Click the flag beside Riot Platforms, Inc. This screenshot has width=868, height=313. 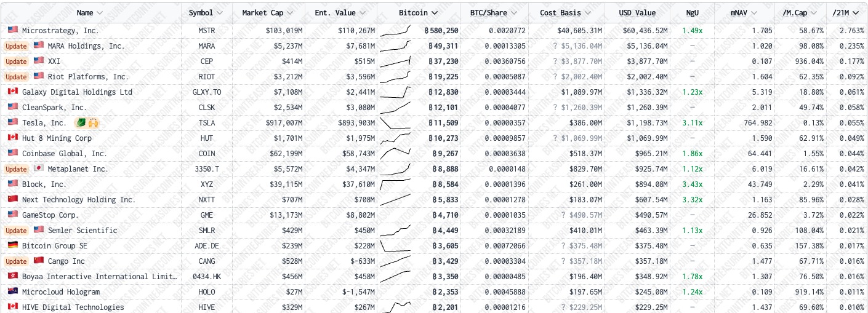click(x=39, y=76)
